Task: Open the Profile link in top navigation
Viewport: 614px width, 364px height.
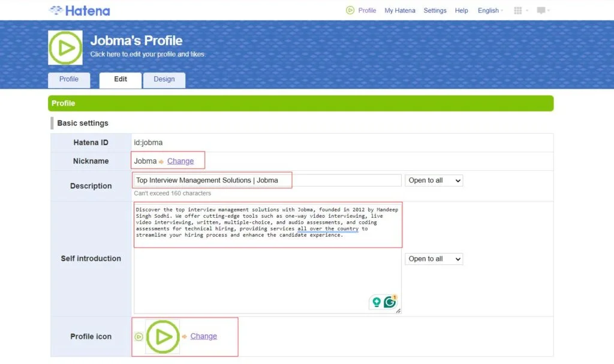Action: 367,11
